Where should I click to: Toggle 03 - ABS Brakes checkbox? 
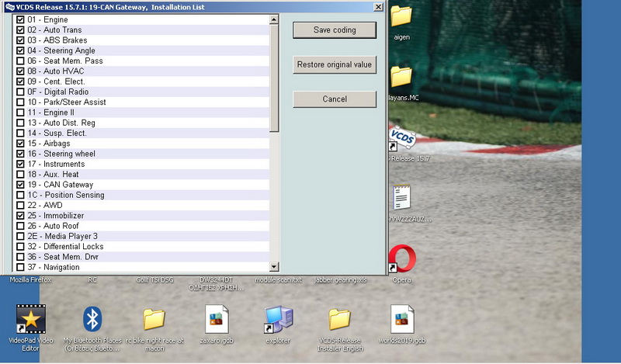[20, 40]
